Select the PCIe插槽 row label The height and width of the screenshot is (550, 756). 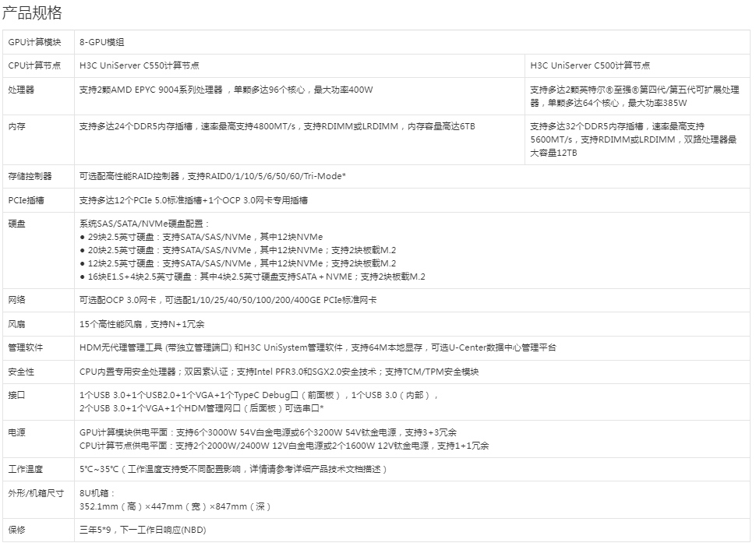pos(26,200)
